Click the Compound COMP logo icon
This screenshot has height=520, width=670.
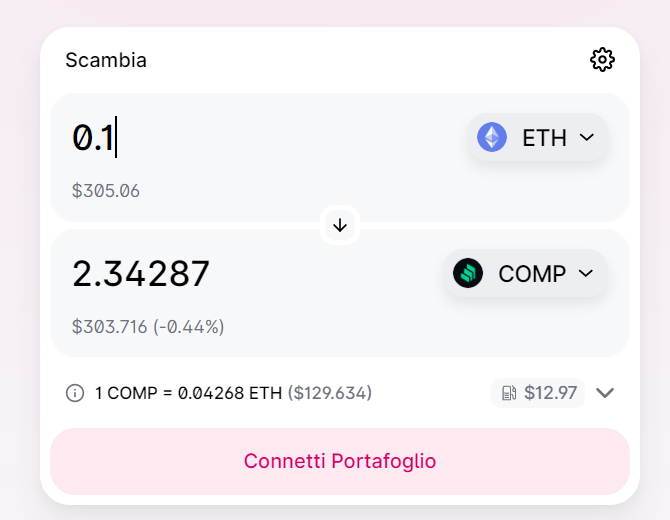(x=468, y=273)
